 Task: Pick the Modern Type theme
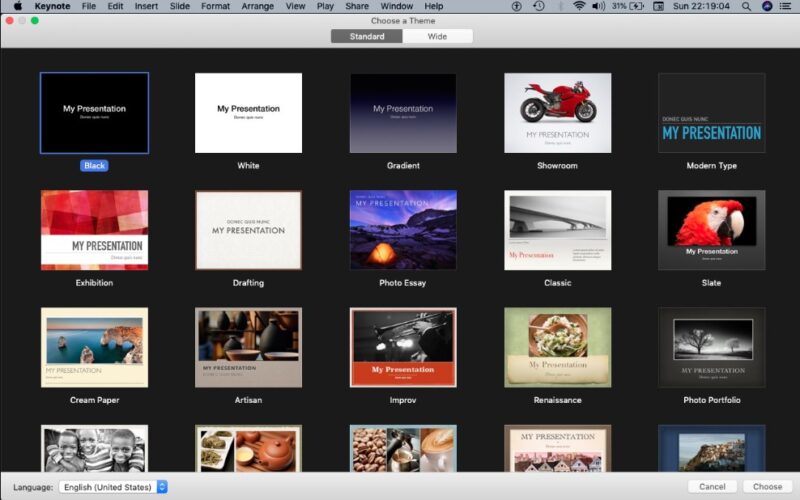pyautogui.click(x=711, y=113)
